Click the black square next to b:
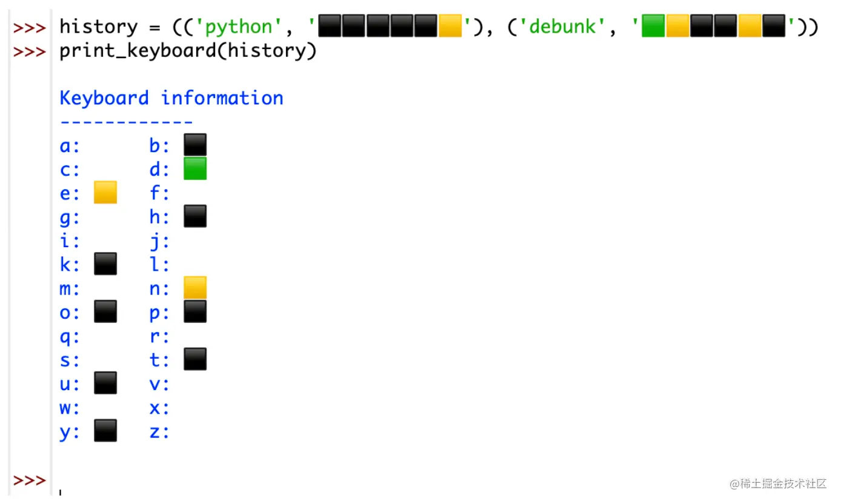The width and height of the screenshot is (841, 504). [x=195, y=145]
